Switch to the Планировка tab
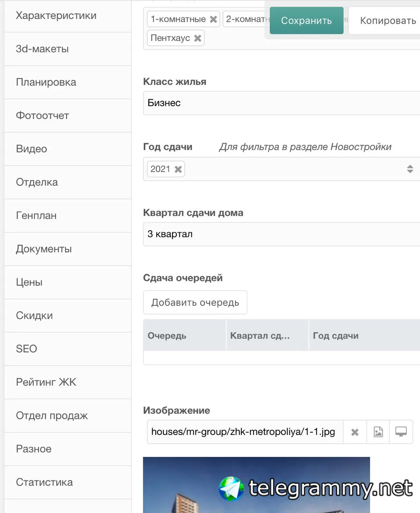420x513 pixels. (46, 82)
